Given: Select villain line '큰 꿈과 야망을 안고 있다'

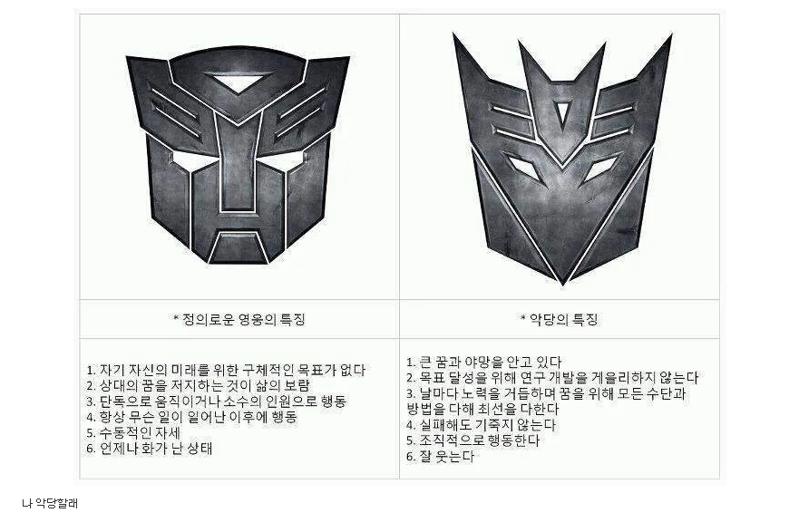Looking at the screenshot, I should [x=483, y=362].
